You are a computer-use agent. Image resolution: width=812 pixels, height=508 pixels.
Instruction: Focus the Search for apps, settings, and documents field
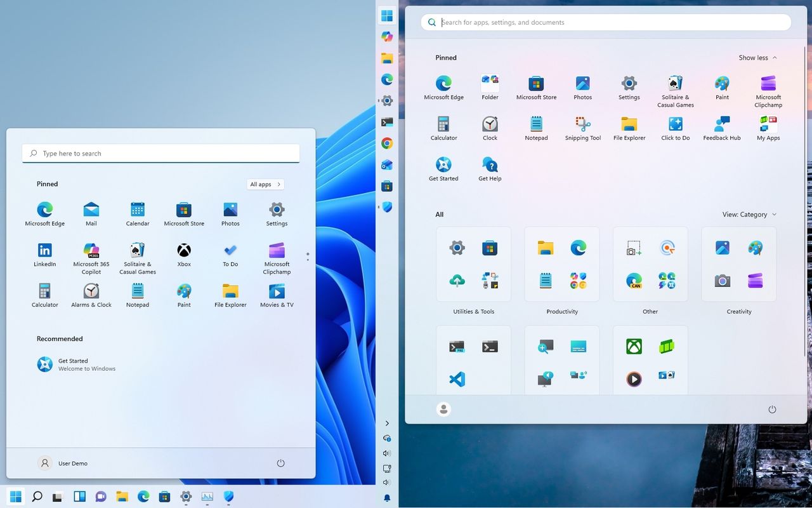pos(606,22)
